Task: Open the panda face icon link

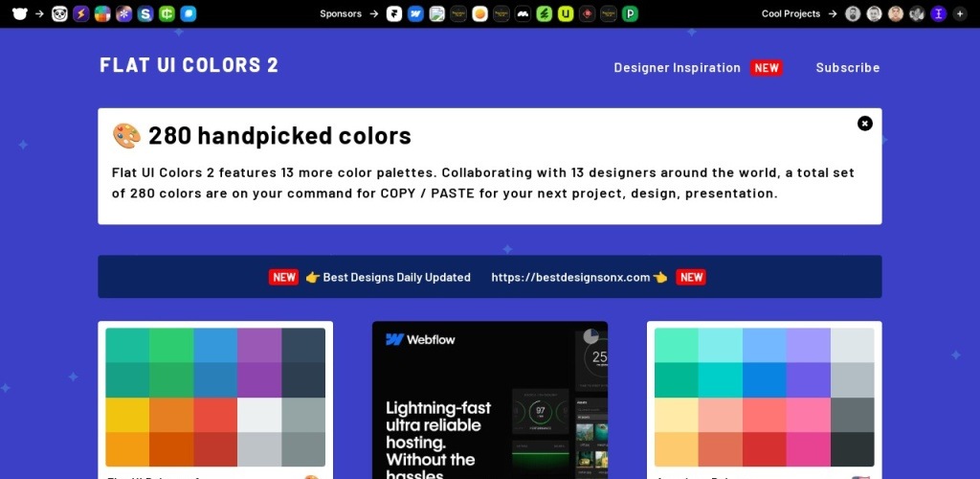Action: tap(59, 13)
